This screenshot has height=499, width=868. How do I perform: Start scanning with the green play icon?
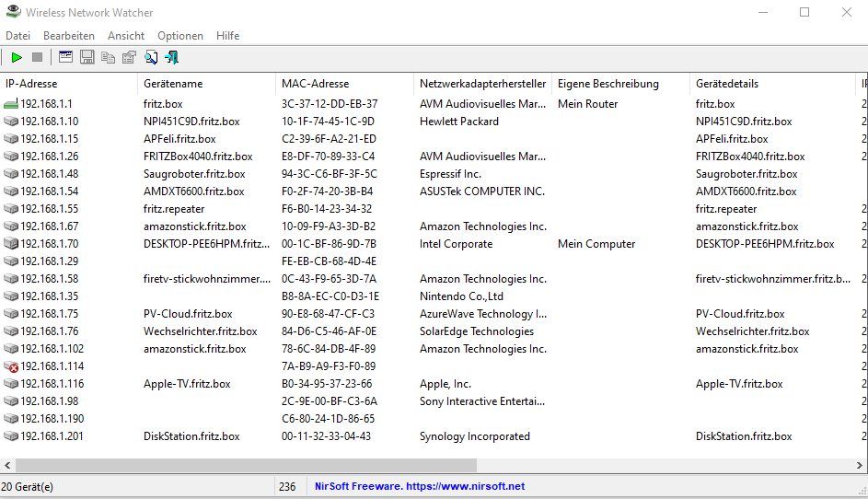17,58
